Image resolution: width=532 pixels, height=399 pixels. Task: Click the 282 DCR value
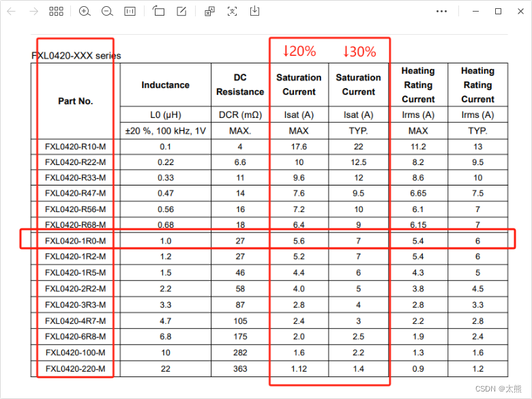tap(240, 353)
